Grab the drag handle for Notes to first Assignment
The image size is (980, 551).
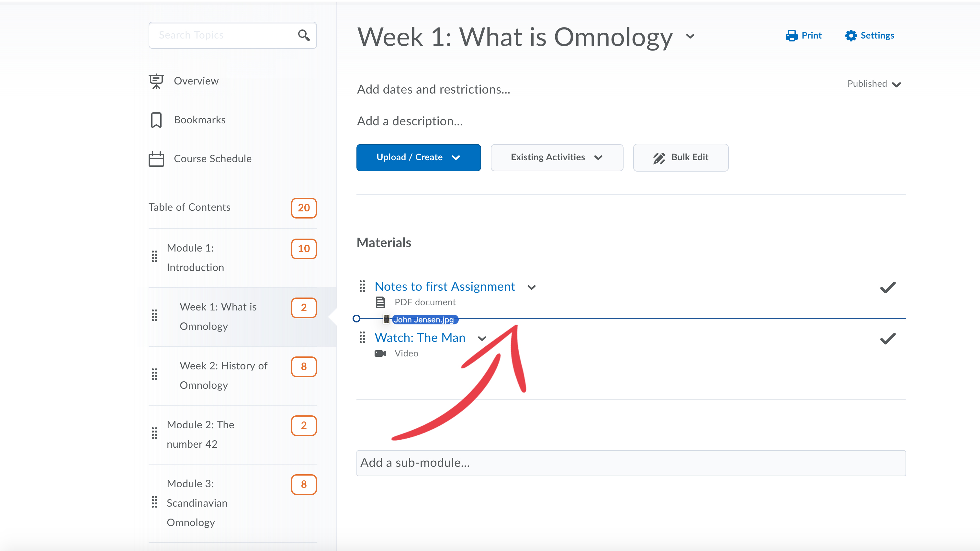click(x=362, y=286)
